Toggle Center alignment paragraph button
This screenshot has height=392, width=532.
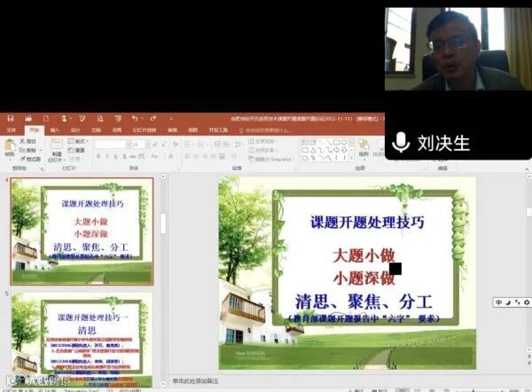[197, 156]
